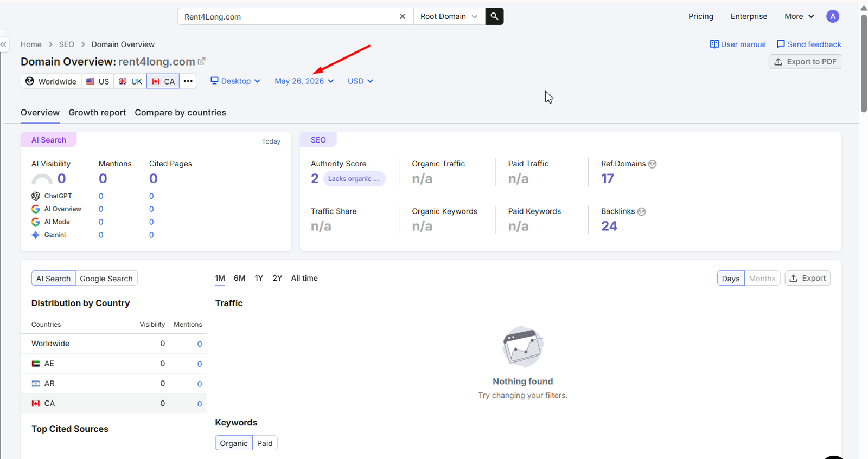
Task: Click the Backlinks info globe icon
Action: [x=642, y=212]
